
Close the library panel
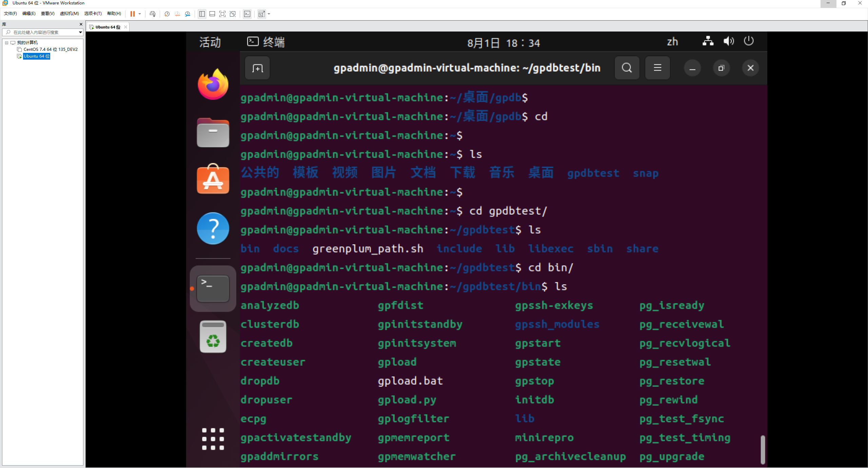81,24
